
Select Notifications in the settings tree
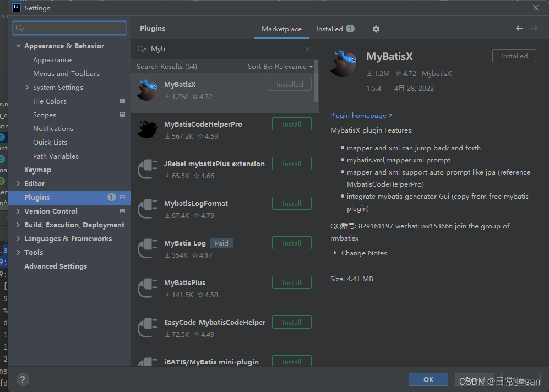[53, 128]
